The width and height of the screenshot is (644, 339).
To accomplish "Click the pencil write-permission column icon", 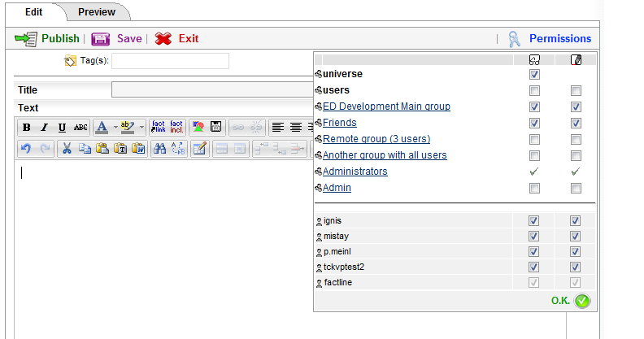I will point(577,60).
